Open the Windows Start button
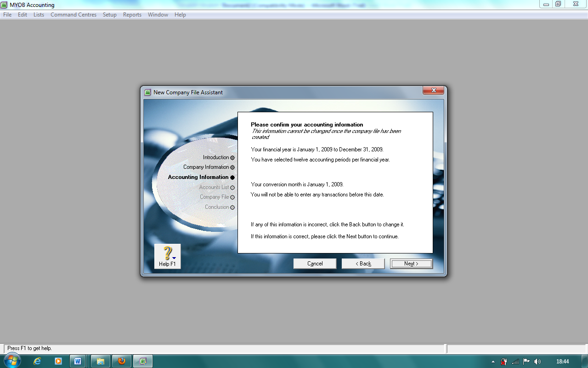Screen dimensions: 588x368 pyautogui.click(x=11, y=361)
